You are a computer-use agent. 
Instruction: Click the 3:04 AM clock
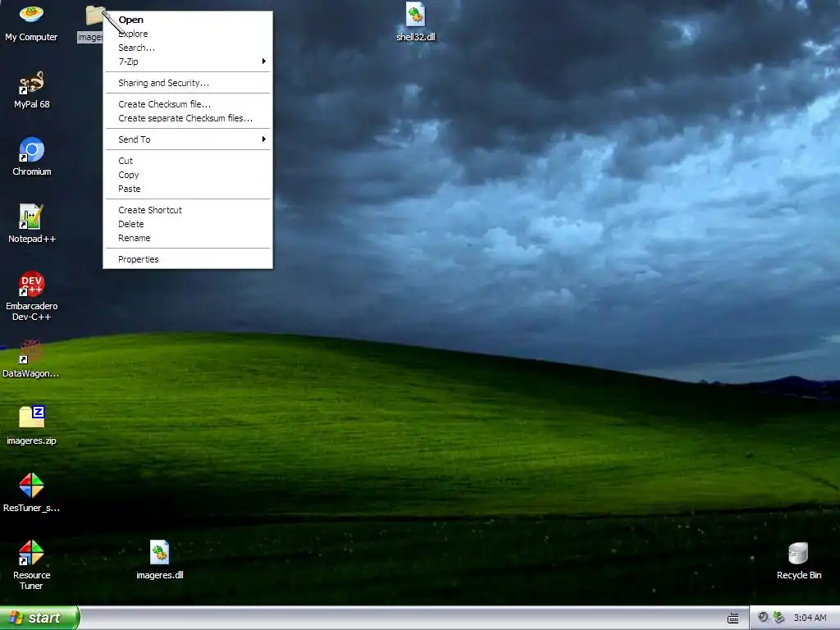810,618
